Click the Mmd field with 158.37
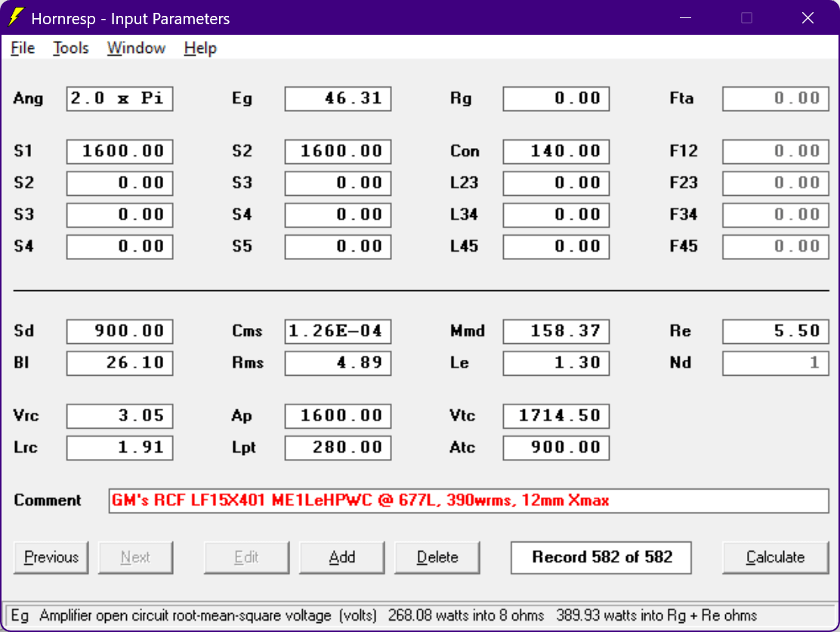840x632 pixels. pyautogui.click(x=556, y=331)
